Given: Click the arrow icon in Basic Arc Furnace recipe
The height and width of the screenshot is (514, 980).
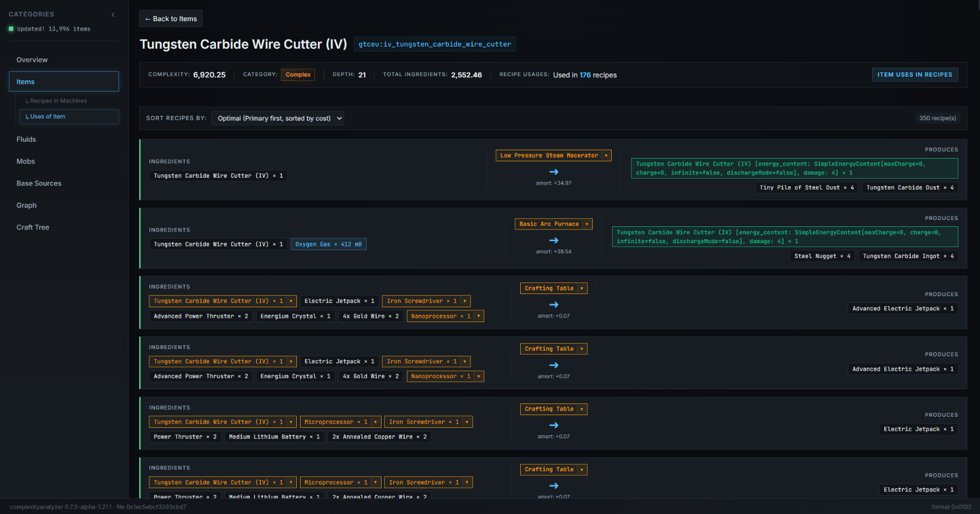Looking at the screenshot, I should pos(553,241).
